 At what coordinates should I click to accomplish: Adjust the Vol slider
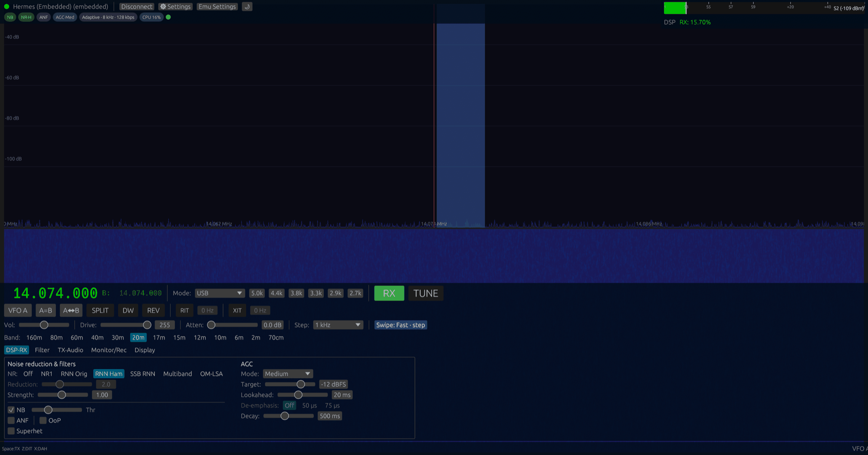[44, 325]
